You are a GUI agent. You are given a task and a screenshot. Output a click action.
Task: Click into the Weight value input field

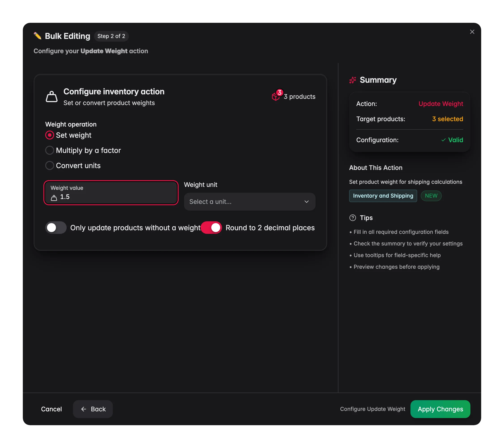click(x=111, y=193)
